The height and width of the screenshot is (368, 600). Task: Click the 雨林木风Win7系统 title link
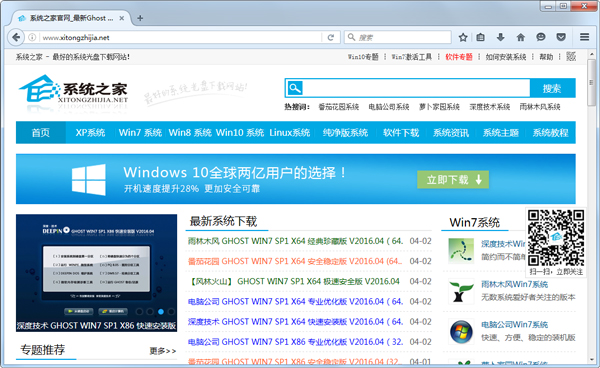514,284
